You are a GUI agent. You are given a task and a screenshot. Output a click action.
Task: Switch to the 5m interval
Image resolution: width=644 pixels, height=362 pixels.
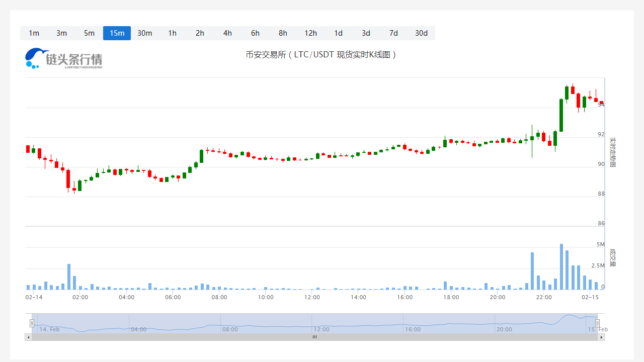click(89, 33)
